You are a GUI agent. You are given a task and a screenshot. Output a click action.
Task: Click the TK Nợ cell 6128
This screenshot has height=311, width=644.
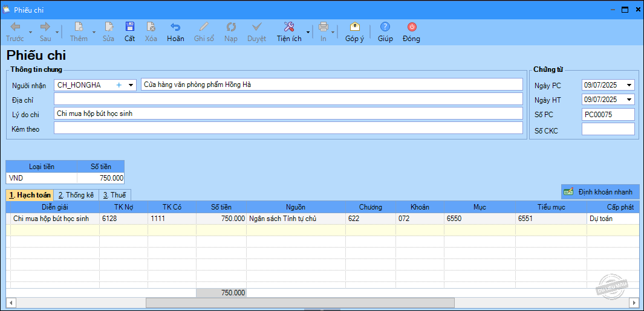tap(123, 219)
